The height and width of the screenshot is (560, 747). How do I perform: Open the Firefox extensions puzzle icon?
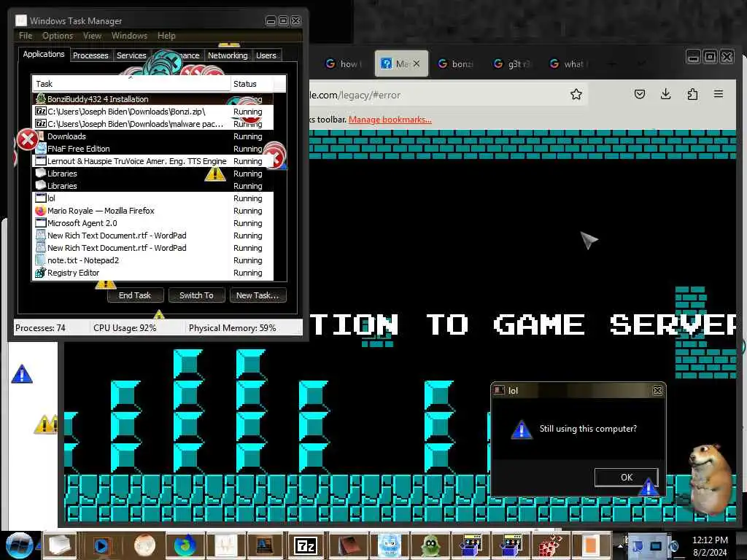(x=692, y=94)
